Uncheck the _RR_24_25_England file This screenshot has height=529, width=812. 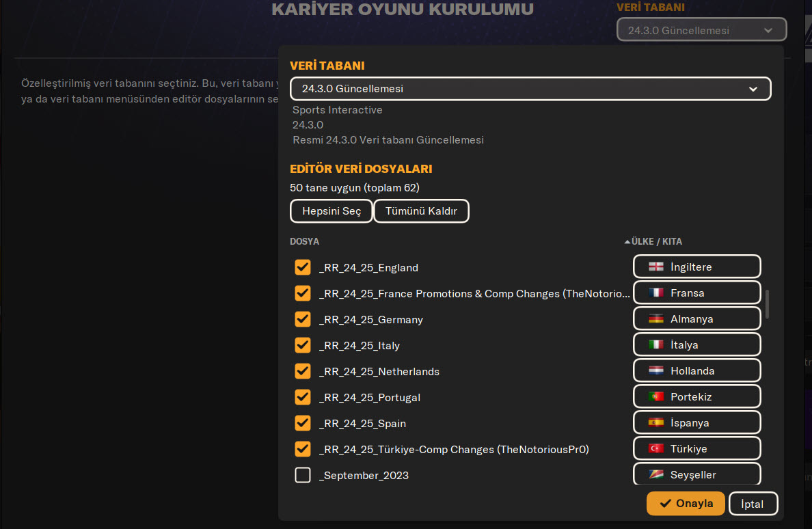coord(303,267)
